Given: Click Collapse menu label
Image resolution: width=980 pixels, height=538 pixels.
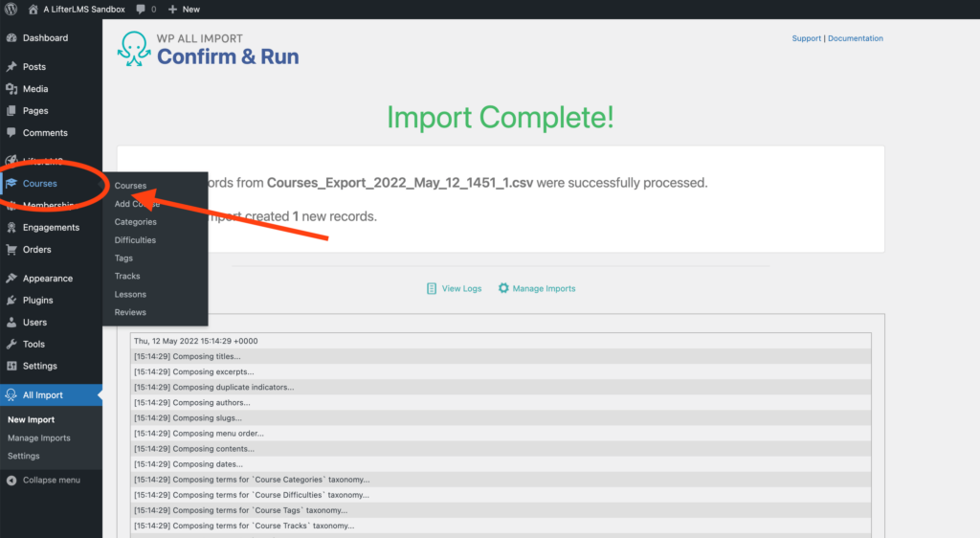Looking at the screenshot, I should pyautogui.click(x=52, y=480).
